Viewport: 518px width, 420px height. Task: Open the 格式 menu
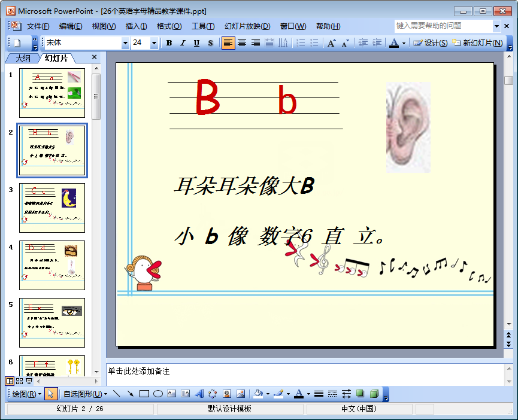click(169, 26)
